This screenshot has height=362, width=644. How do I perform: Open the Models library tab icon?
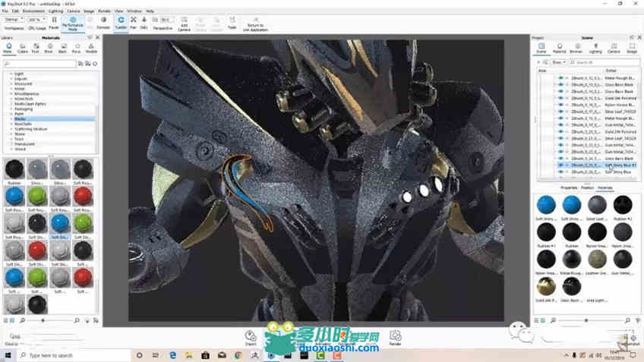(91, 49)
